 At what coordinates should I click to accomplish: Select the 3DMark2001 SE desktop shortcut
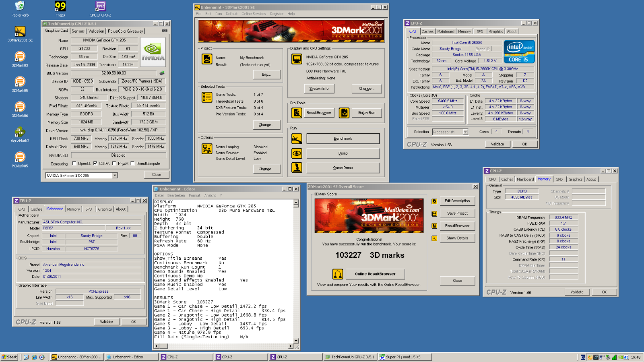(20, 34)
